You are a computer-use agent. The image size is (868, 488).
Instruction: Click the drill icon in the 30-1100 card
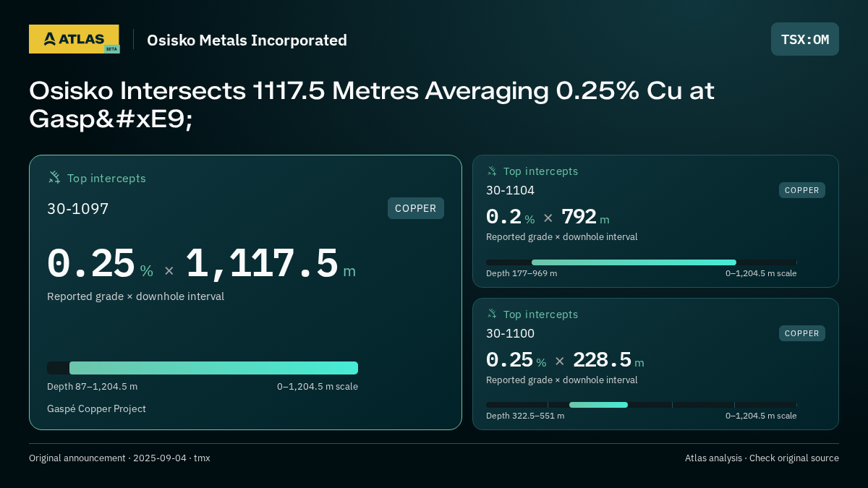click(492, 314)
